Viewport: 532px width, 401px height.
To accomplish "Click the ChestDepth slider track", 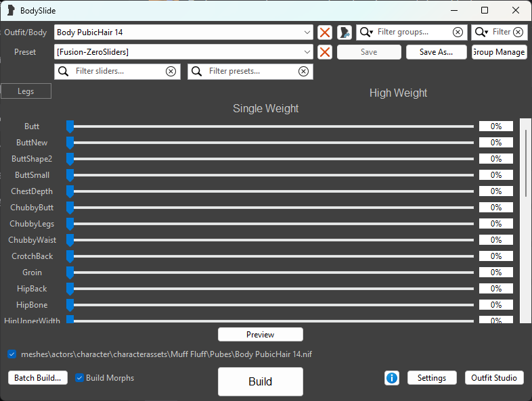I will click(270, 191).
